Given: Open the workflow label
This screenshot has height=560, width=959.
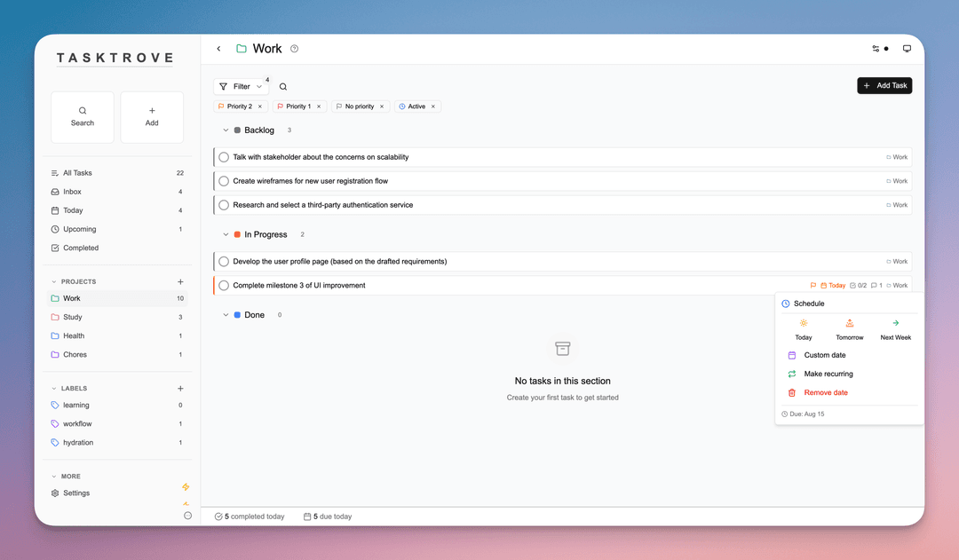Looking at the screenshot, I should [x=117, y=423].
